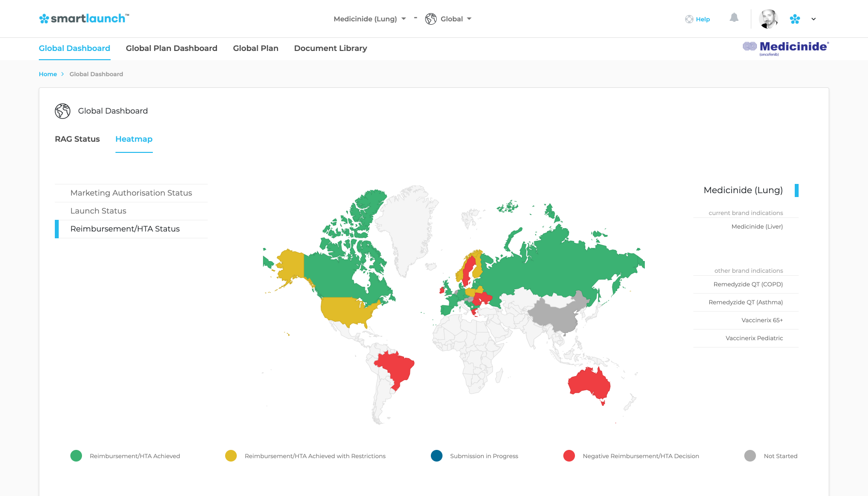Open the Medicinide (Lung) product dropdown

coord(404,18)
